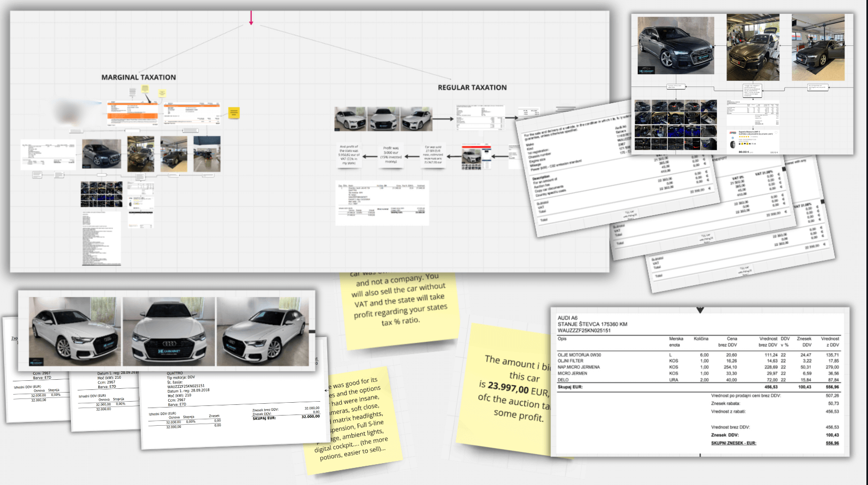The width and height of the screenshot is (868, 485).
Task: Open the dark Audi wagon photo under Marginal Taxation
Action: [x=101, y=154]
